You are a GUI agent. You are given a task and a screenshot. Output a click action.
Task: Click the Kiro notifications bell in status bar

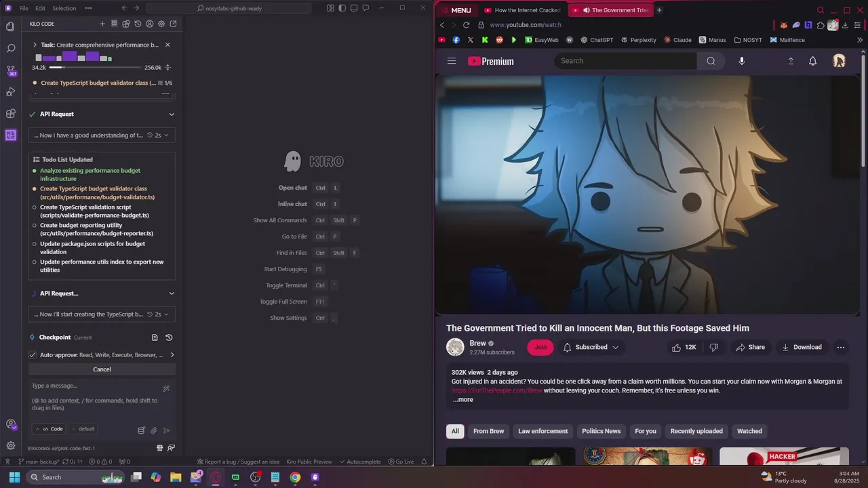[x=424, y=462]
